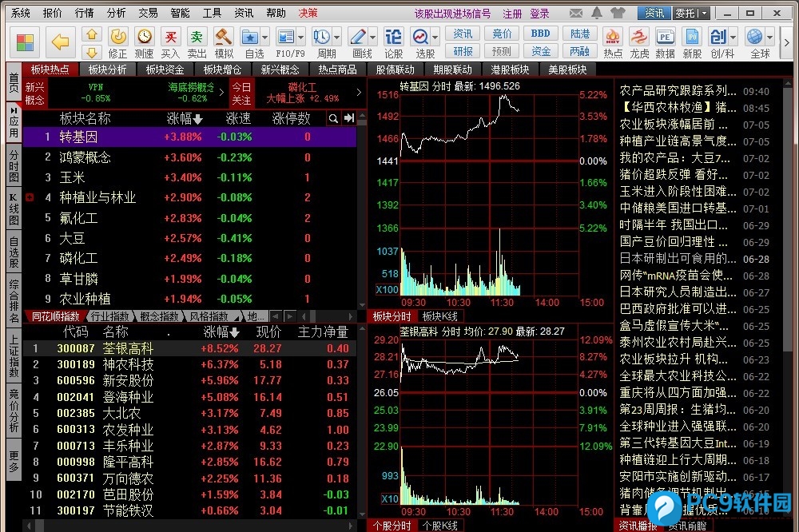The width and height of the screenshot is (799, 532).
Task: Click the 竞价 button
Action: pyautogui.click(x=502, y=34)
